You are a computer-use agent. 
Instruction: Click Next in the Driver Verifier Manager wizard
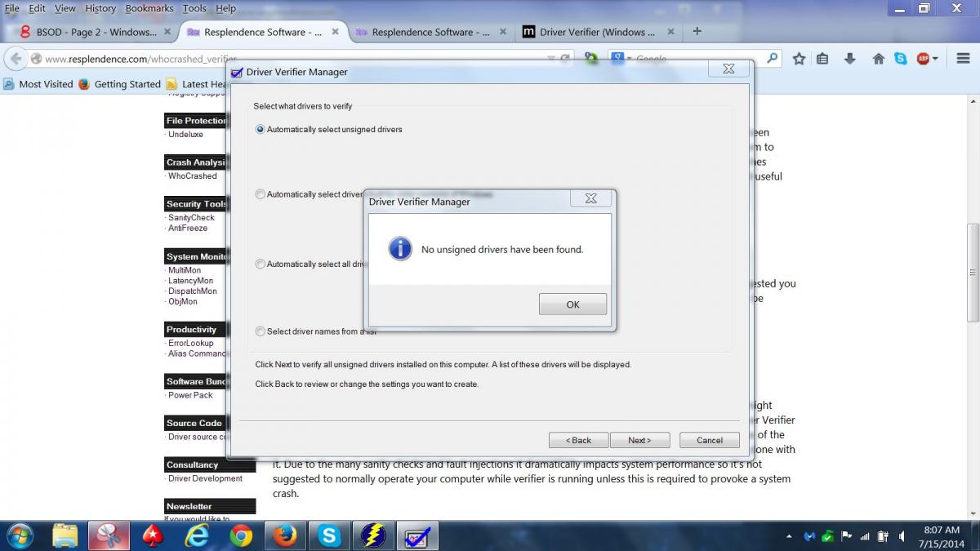pos(639,440)
